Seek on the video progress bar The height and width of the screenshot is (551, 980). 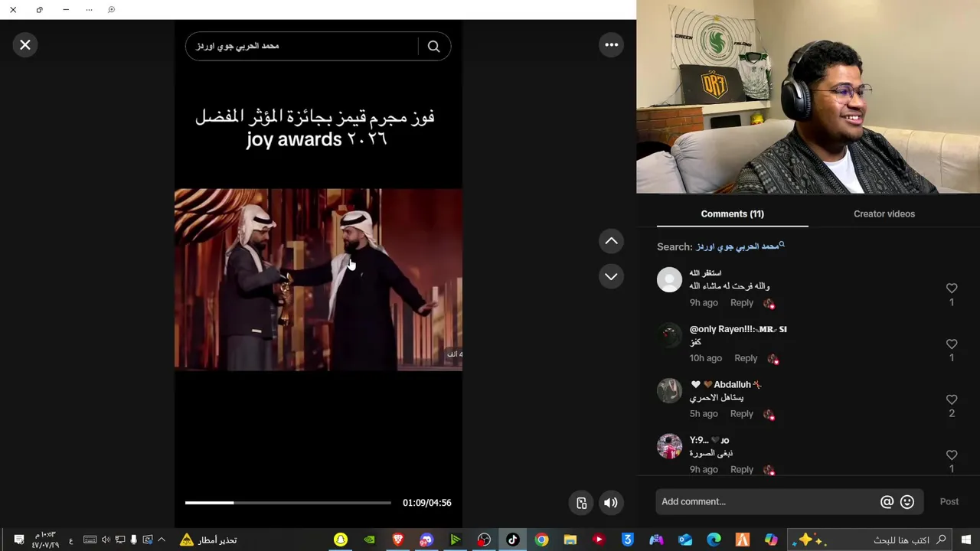[288, 503]
